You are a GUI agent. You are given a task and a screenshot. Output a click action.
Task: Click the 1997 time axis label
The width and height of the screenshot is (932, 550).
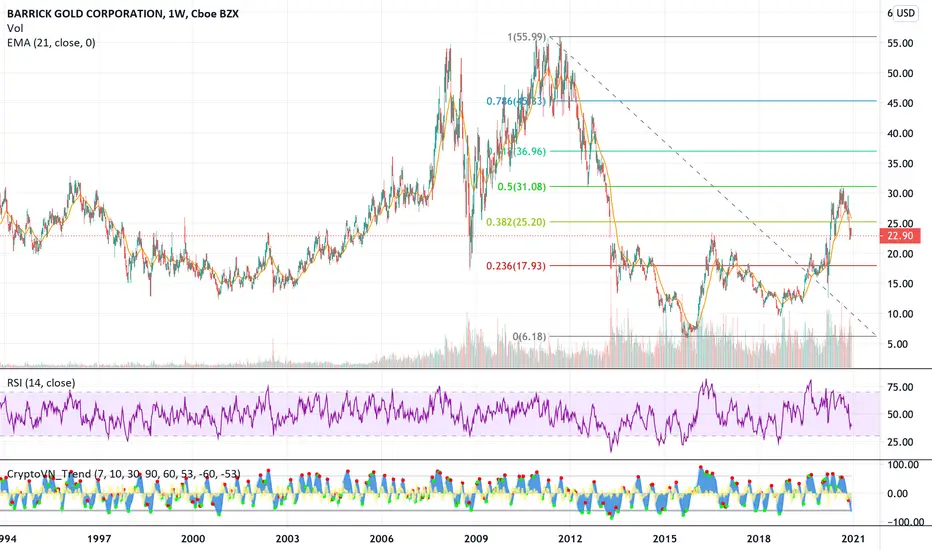coord(99,539)
